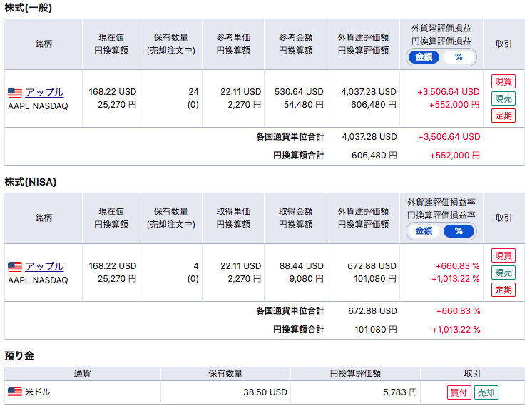Screen dimensions: 532x416
Task: Click the US flag beside 米ドル
Action: [15, 392]
